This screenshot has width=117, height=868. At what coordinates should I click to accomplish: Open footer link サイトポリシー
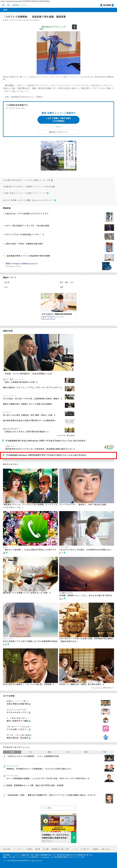coord(19,849)
